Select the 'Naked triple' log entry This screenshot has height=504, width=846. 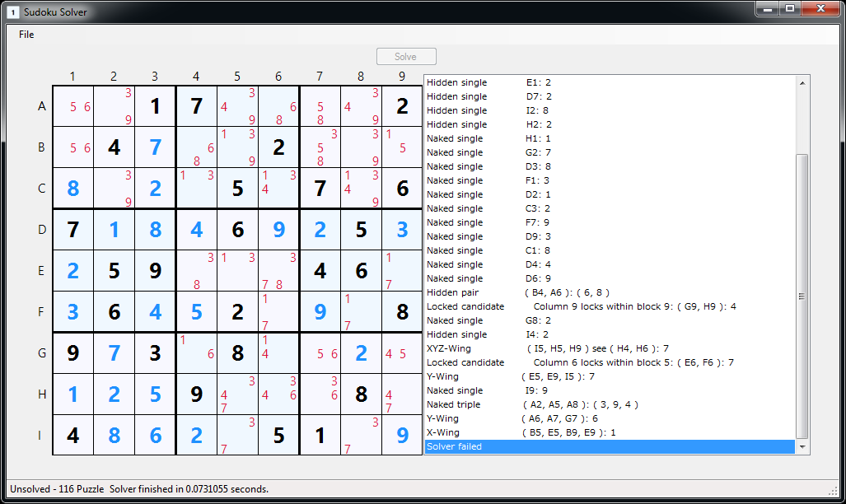(610, 404)
